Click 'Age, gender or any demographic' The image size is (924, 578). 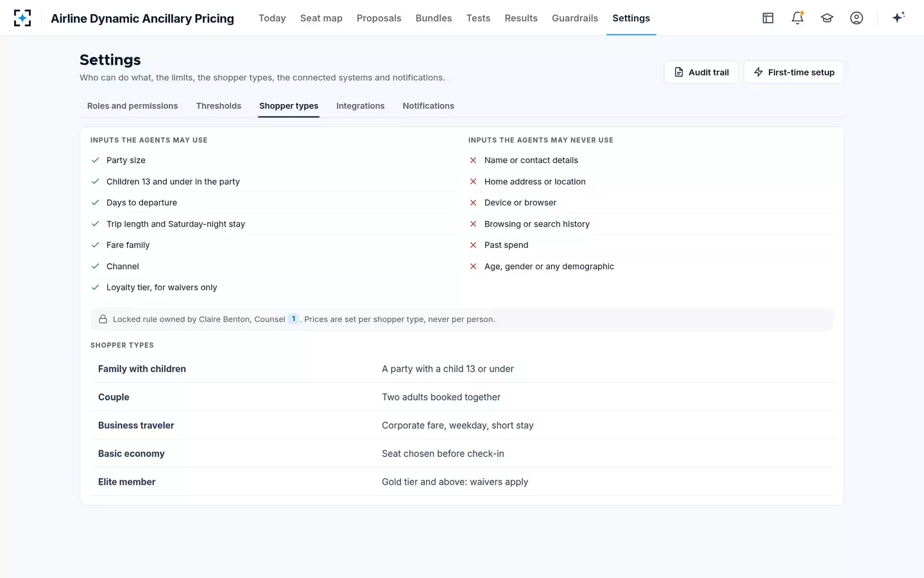coord(549,267)
